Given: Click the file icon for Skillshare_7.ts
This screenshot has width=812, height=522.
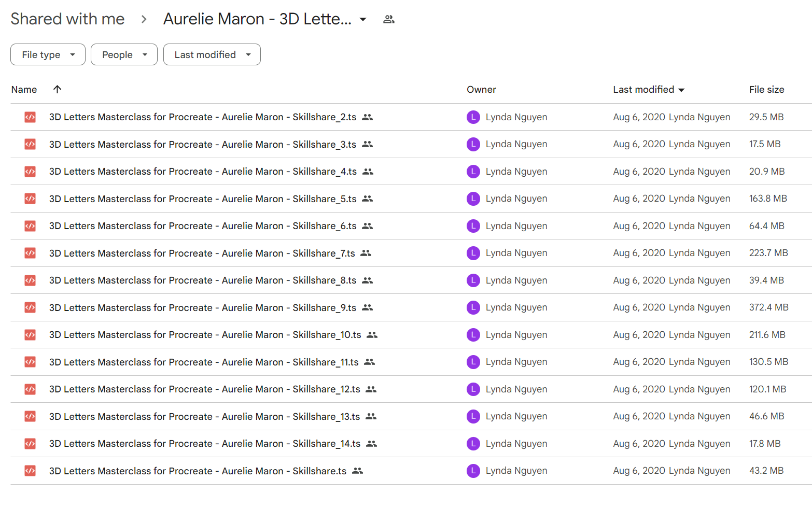Looking at the screenshot, I should coord(30,253).
